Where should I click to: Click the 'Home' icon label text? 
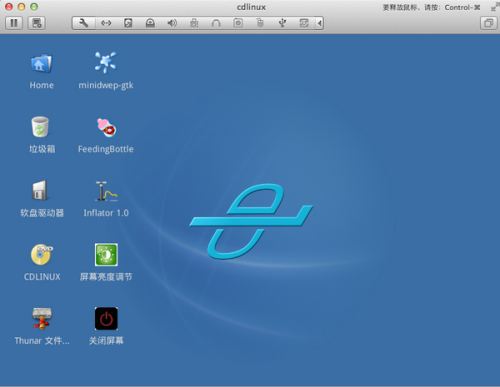(42, 85)
